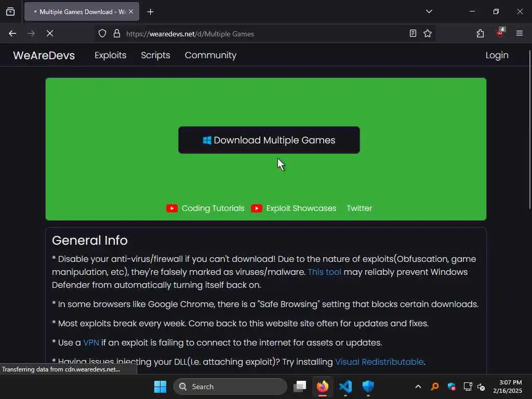Open the Windows Start menu

point(160,387)
